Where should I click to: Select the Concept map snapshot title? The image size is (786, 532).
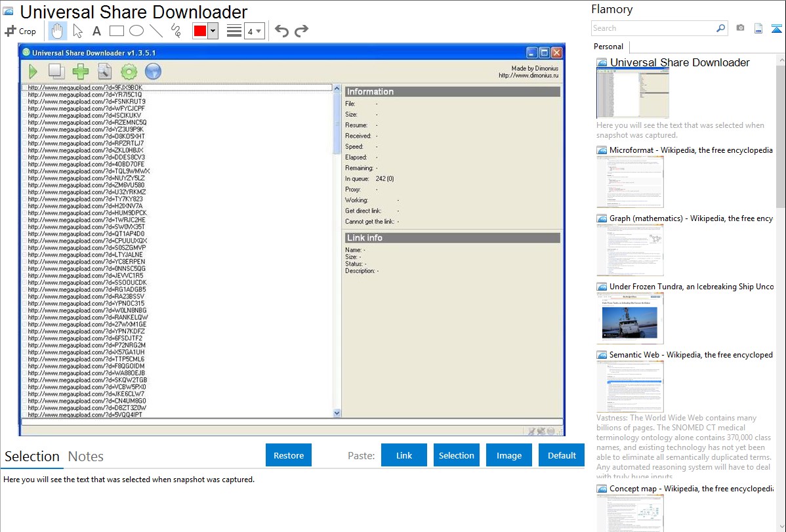[x=692, y=489]
